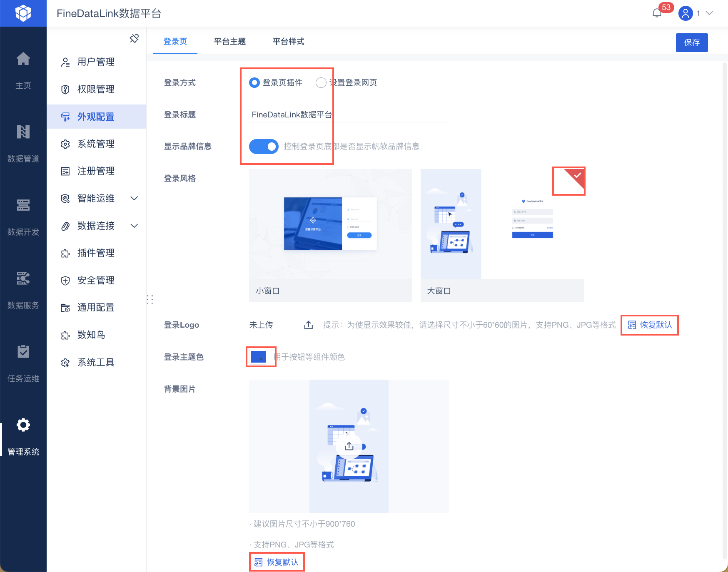This screenshot has width=728, height=572.
Task: Open the 数据服务 service icon
Action: pyautogui.click(x=23, y=279)
